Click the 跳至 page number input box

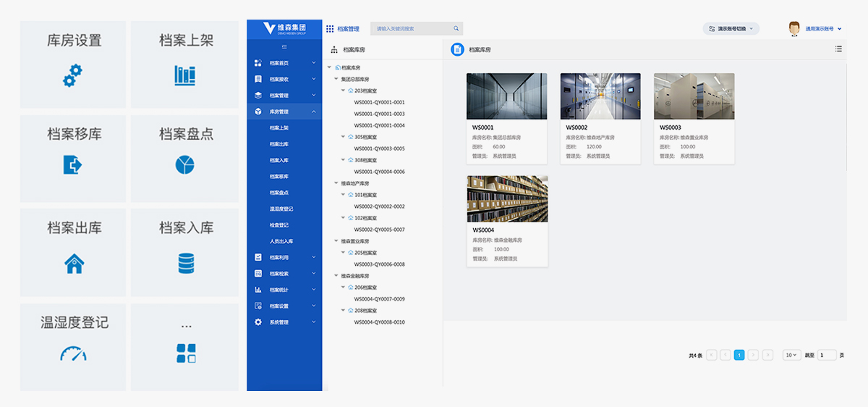point(827,355)
